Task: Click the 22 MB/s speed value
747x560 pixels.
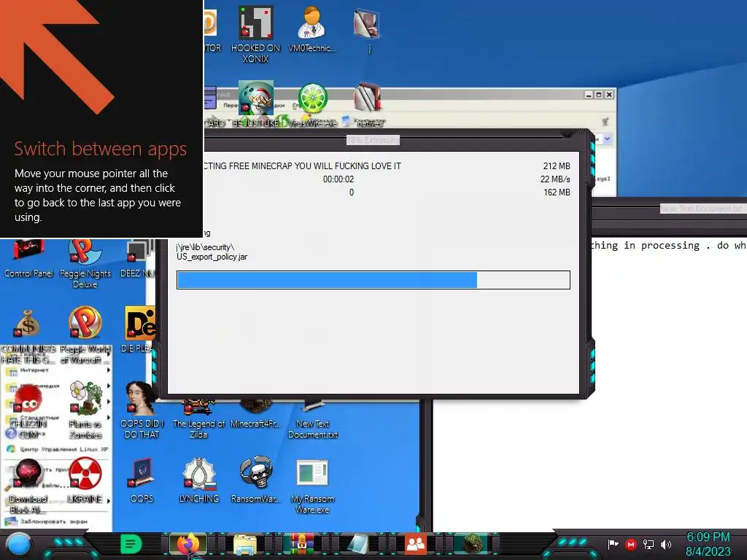Action: point(555,179)
